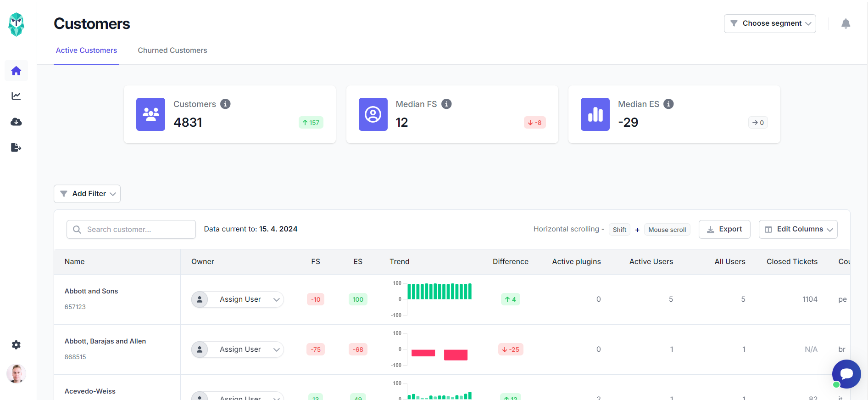Click the Shift key hint
Screen dimensions: 868x400
619,230
